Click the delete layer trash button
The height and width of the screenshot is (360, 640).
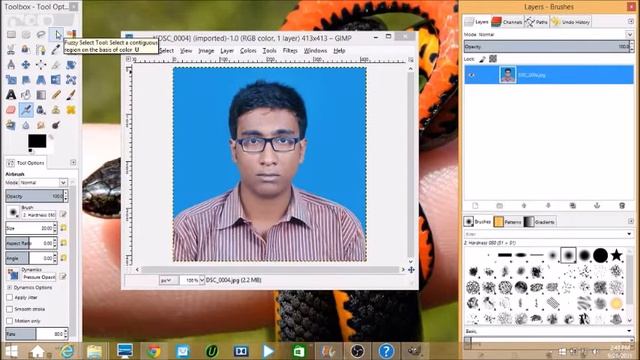[622, 206]
